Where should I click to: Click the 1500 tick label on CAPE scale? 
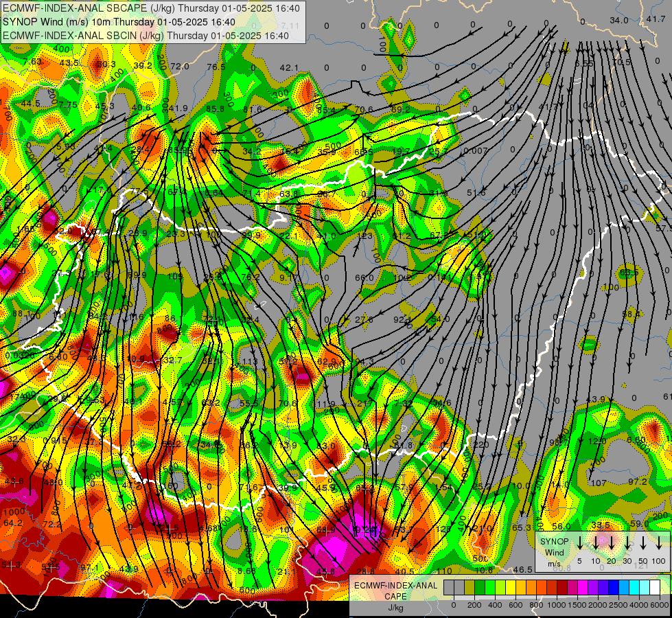577,605
